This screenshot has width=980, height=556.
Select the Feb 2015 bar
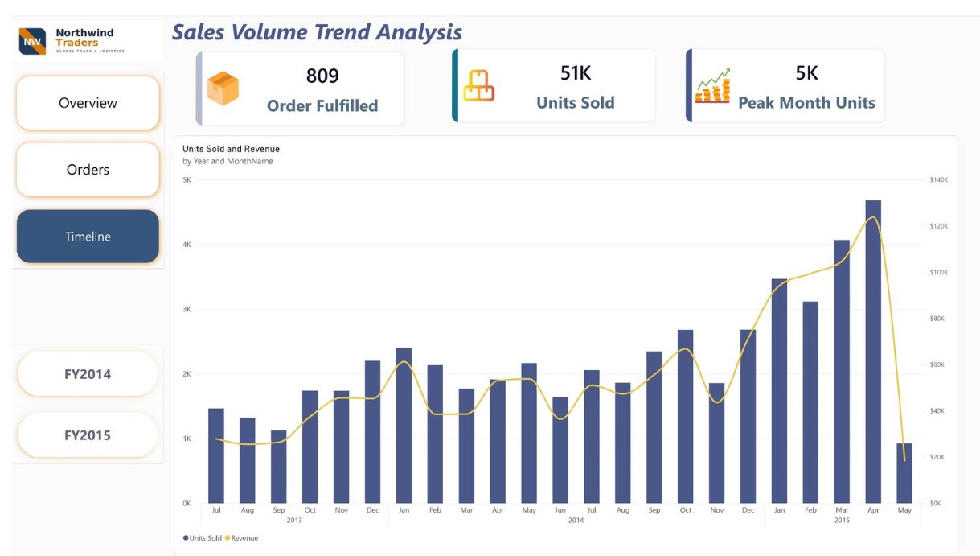click(810, 402)
